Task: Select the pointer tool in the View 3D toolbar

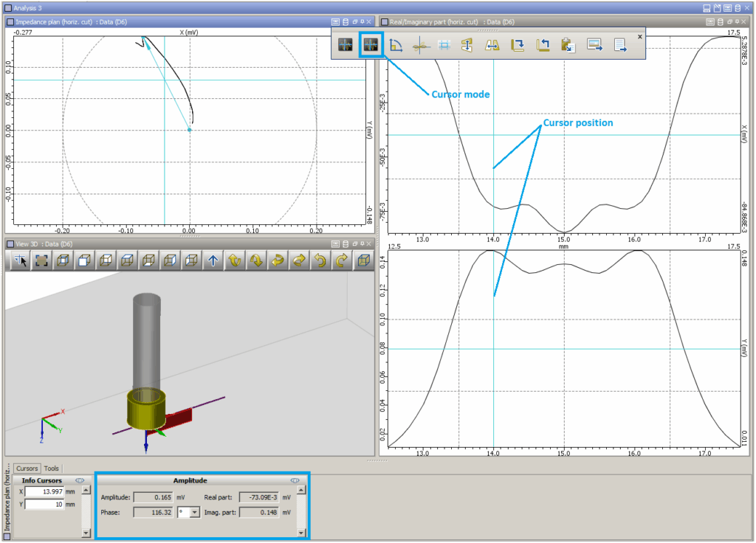Action: pyautogui.click(x=20, y=260)
